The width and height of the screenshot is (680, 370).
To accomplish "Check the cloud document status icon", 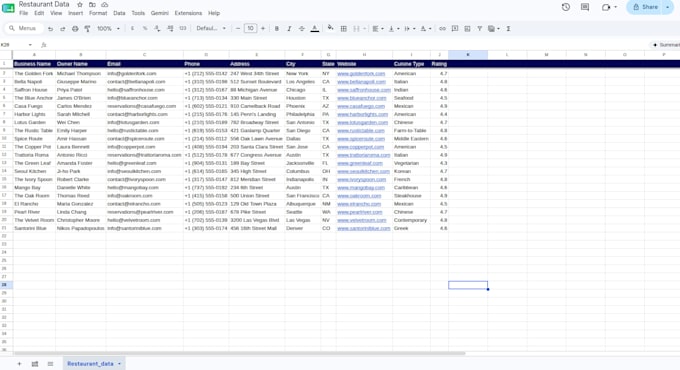I will 105,4.
